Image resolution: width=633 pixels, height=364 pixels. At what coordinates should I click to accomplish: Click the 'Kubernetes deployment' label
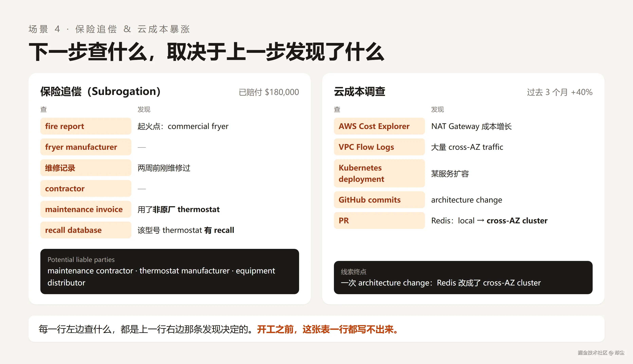click(x=379, y=173)
